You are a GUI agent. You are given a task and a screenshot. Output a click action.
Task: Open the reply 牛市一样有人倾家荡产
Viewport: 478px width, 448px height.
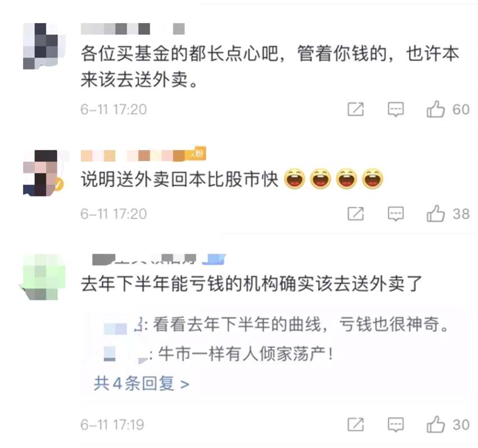pyautogui.click(x=218, y=354)
